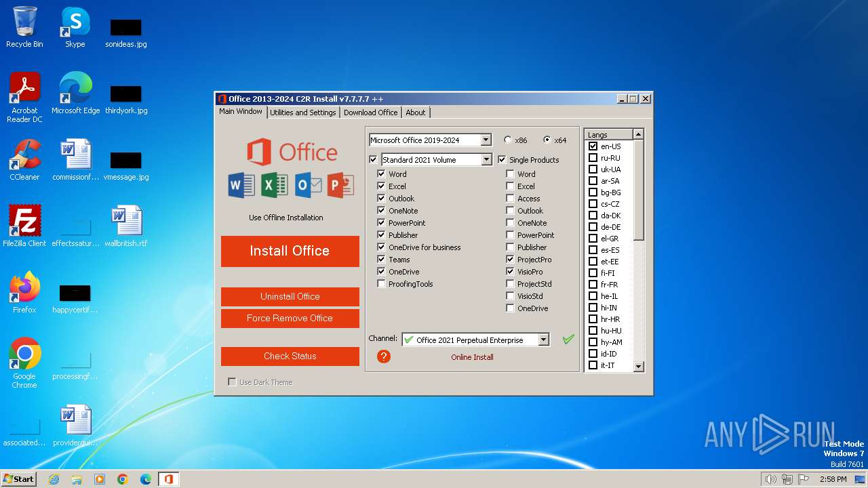The width and height of the screenshot is (868, 488).
Task: Uncheck Word in Standard 2021 suite
Action: (381, 174)
